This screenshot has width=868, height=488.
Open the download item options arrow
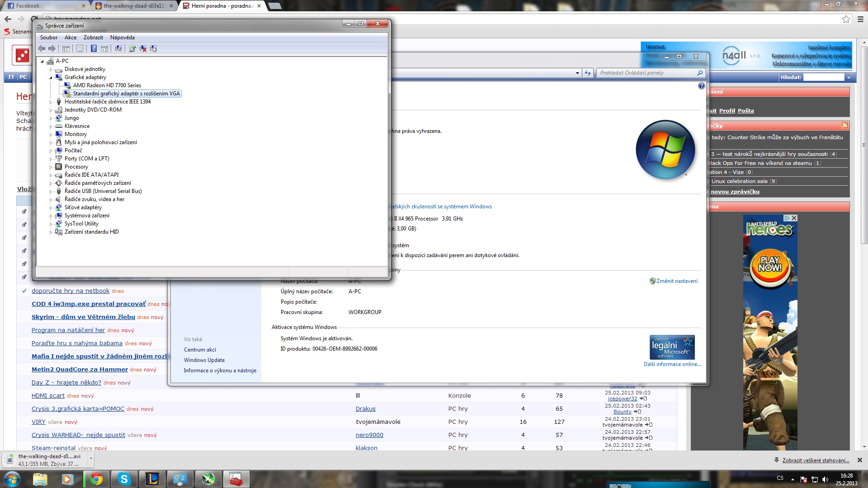point(91,459)
